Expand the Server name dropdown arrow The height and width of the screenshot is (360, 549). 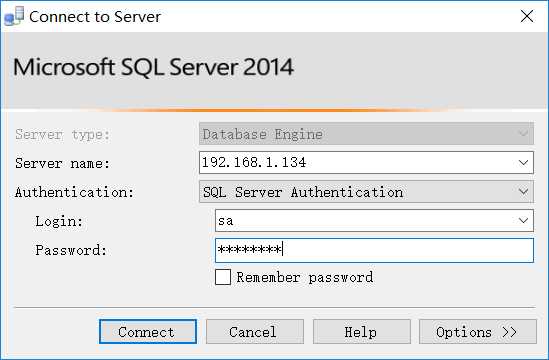tap(523, 162)
